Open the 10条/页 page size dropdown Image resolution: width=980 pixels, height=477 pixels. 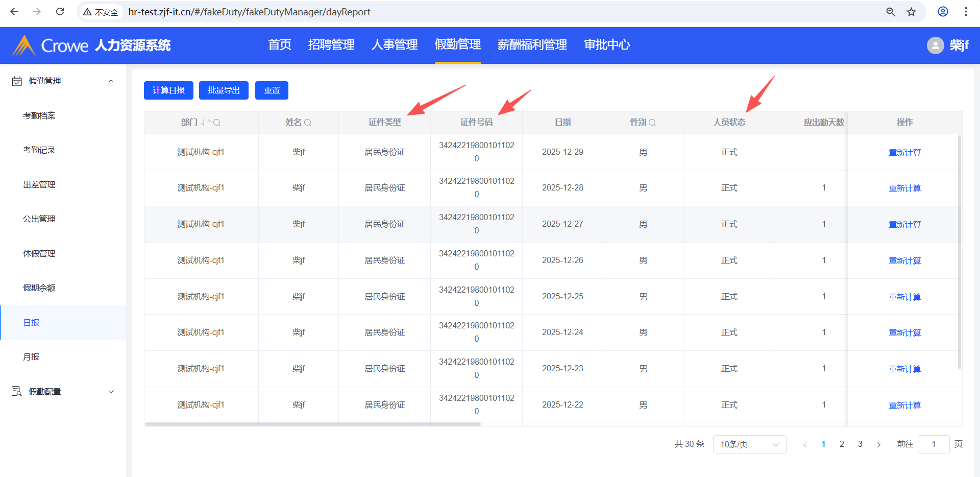tap(749, 444)
